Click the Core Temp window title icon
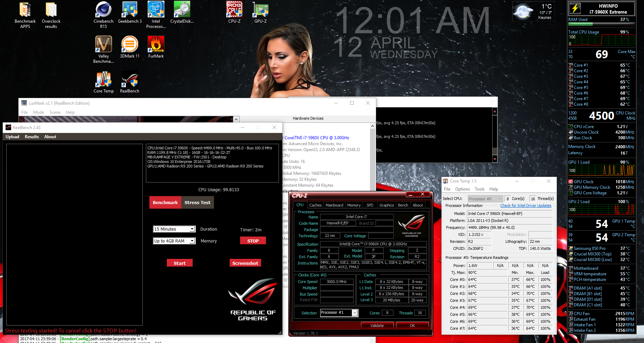Image resolution: width=644 pixels, height=343 pixels. (x=445, y=181)
